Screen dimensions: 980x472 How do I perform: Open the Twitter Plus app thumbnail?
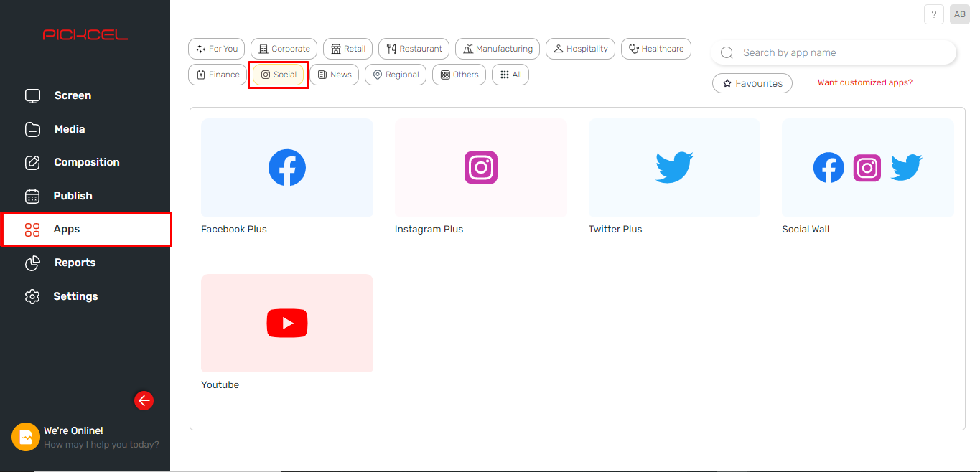[x=674, y=168]
